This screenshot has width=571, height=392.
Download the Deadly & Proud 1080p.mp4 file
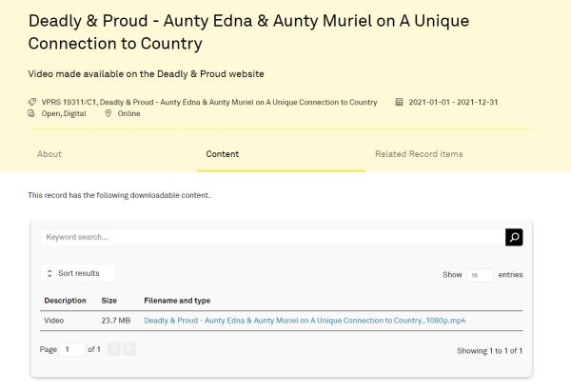[x=305, y=321]
